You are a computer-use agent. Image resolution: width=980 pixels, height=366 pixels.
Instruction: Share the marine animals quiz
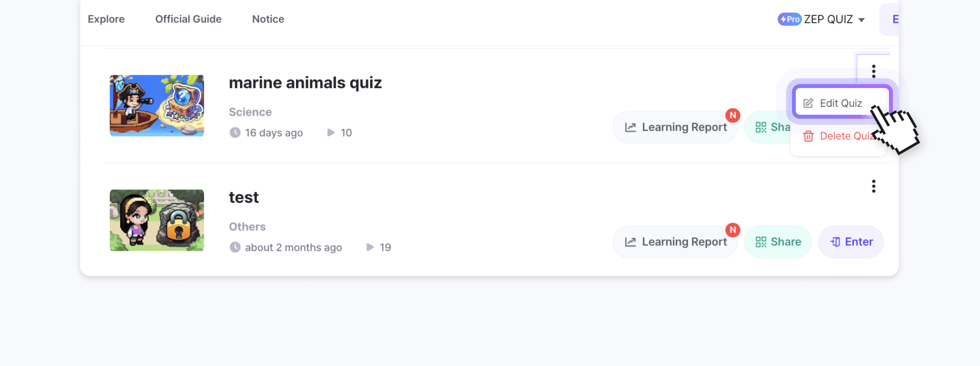(x=770, y=127)
